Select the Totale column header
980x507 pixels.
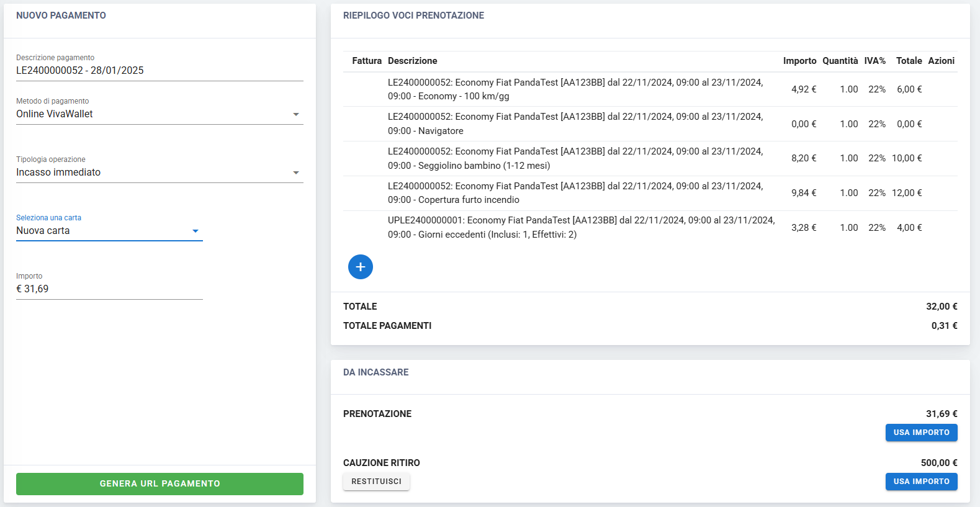[x=909, y=61]
